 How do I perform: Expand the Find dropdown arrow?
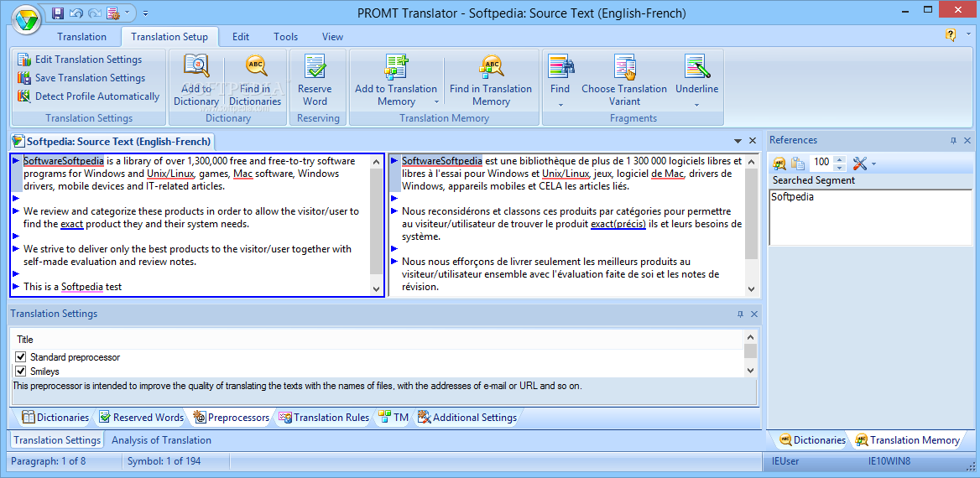click(560, 105)
